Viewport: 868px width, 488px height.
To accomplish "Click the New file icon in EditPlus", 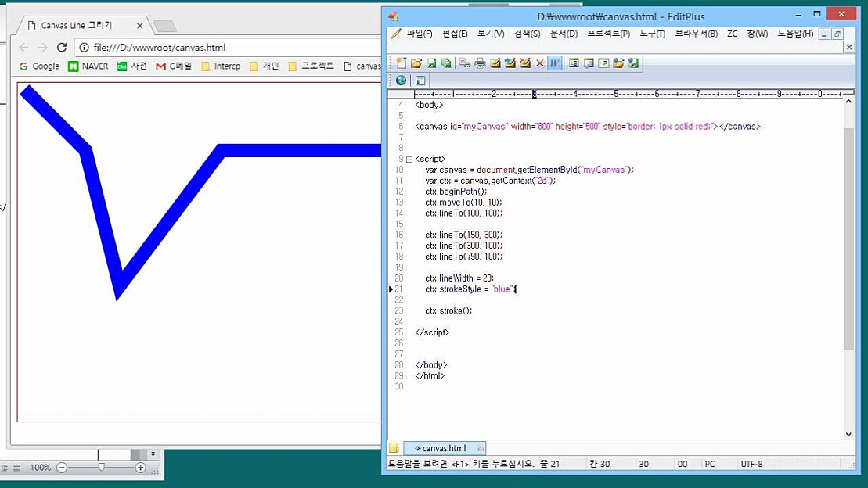I will pyautogui.click(x=402, y=63).
